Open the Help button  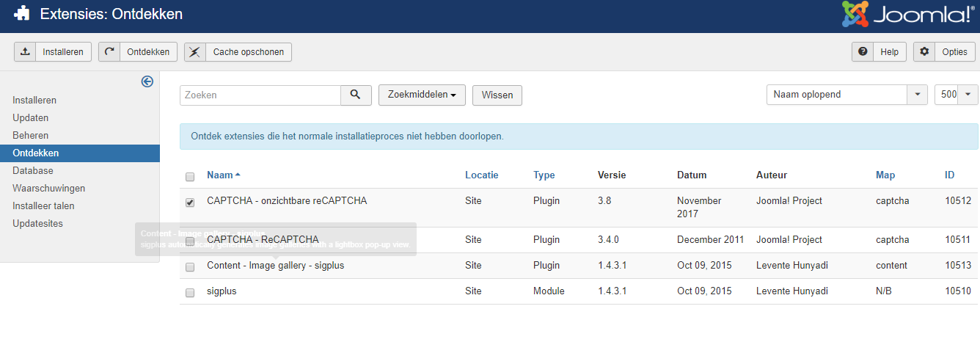coord(879,52)
